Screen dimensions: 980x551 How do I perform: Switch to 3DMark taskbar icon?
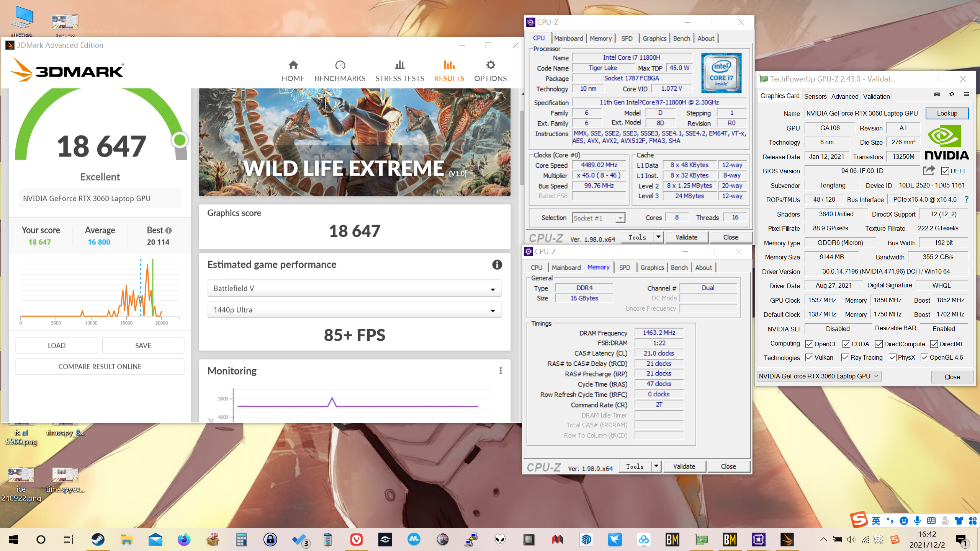click(x=787, y=540)
